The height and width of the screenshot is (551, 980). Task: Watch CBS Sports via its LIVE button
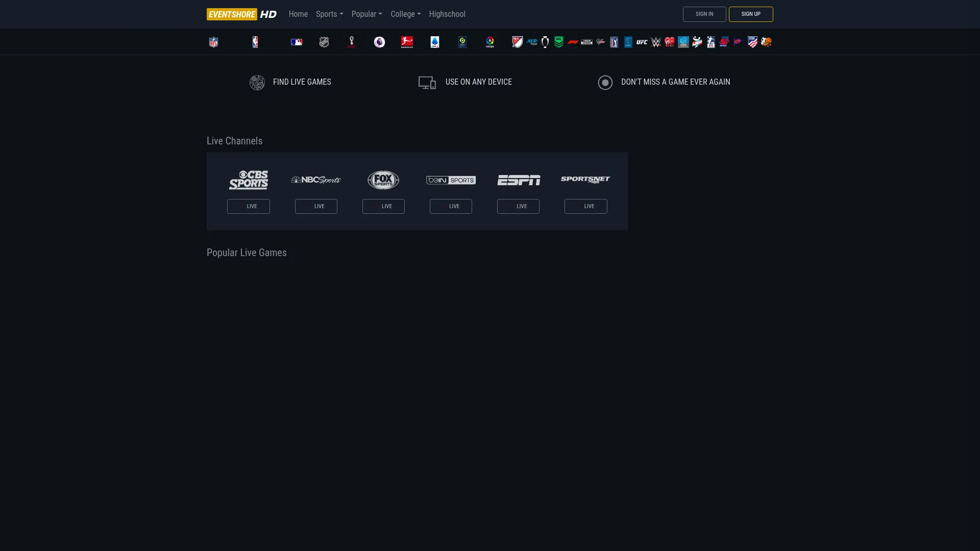[249, 206]
